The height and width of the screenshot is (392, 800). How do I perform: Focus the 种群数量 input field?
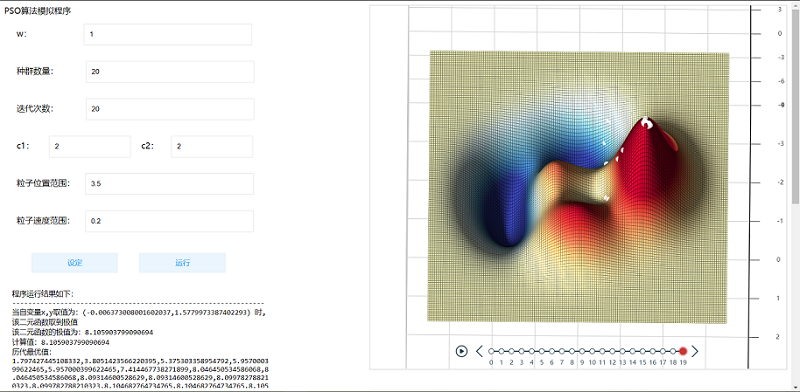[x=170, y=72]
